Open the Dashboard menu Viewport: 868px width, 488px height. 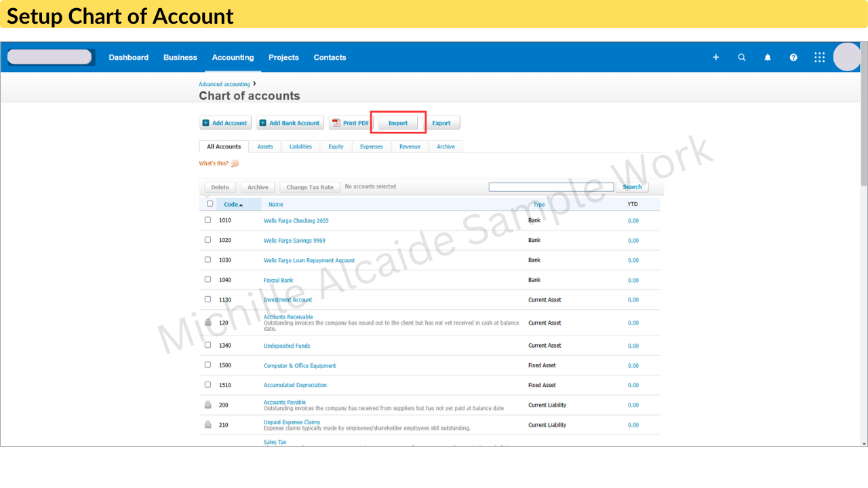click(x=129, y=58)
